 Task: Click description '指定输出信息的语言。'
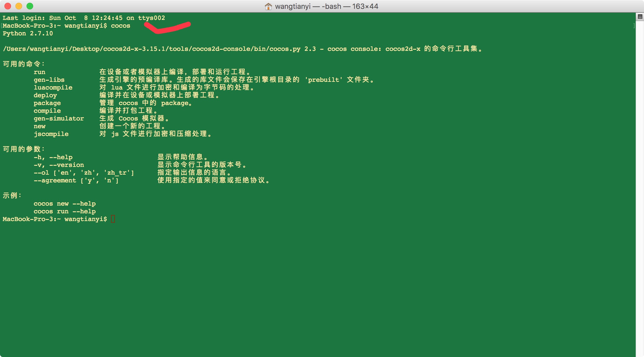tap(194, 172)
